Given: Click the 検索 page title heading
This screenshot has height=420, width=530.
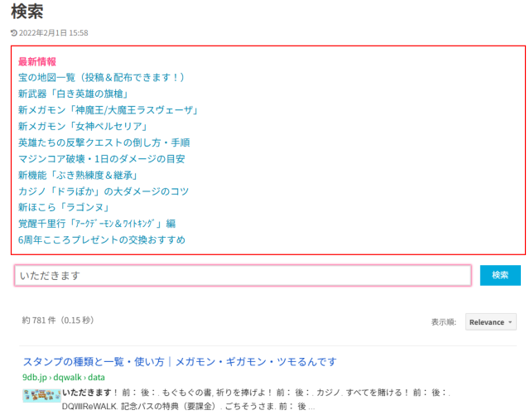Looking at the screenshot, I should 27,12.
